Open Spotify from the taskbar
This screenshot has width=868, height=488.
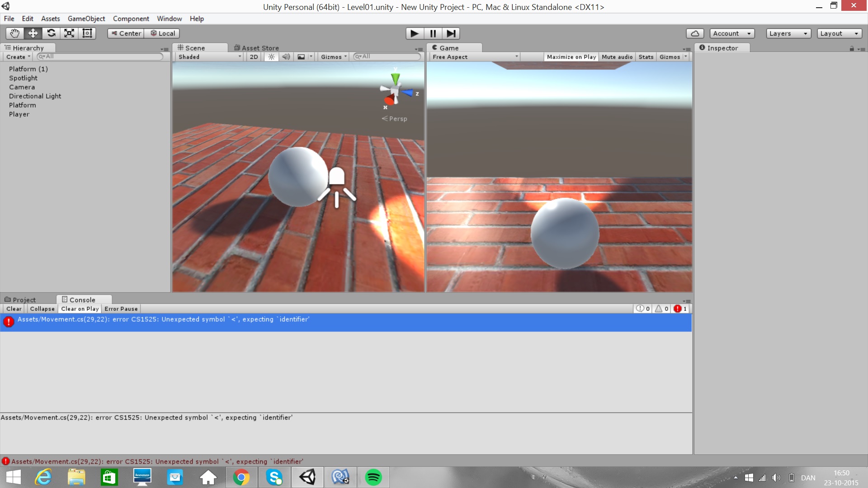click(373, 477)
